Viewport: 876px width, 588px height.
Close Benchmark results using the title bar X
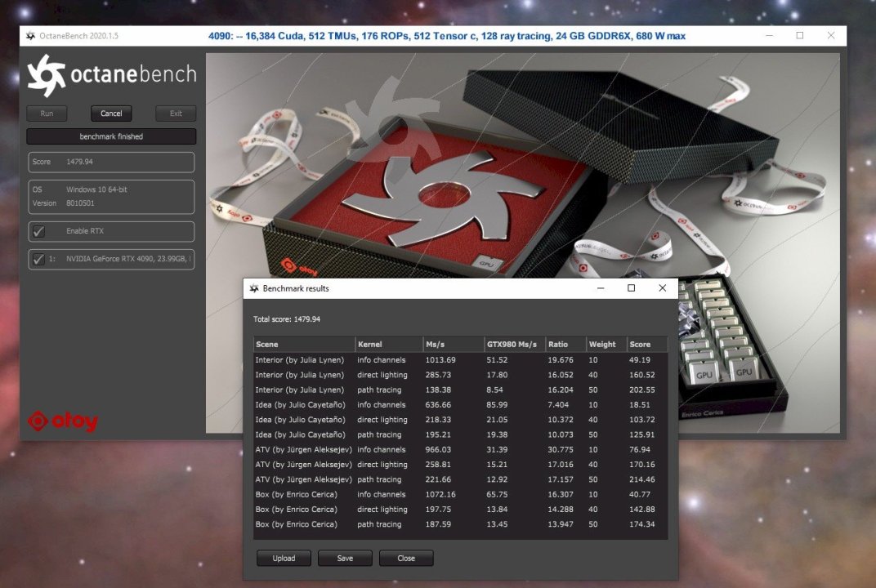662,288
